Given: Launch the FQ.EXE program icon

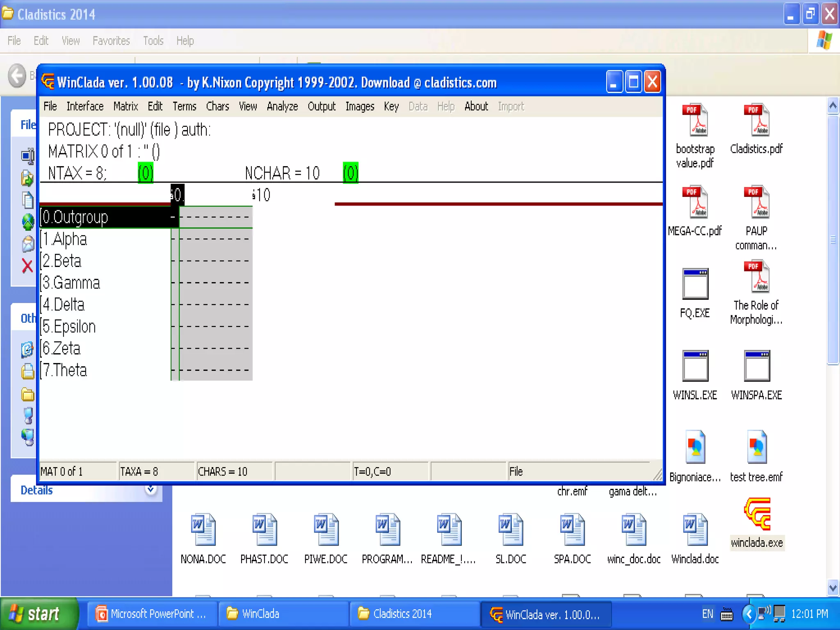Looking at the screenshot, I should (x=695, y=284).
